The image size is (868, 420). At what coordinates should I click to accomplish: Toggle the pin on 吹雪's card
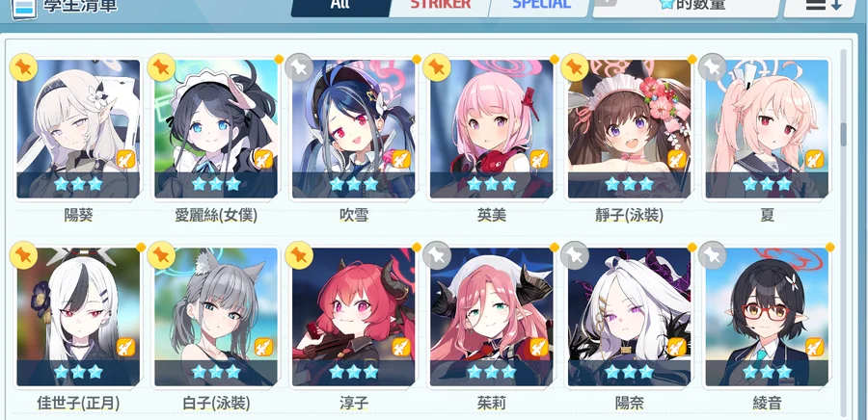[299, 67]
